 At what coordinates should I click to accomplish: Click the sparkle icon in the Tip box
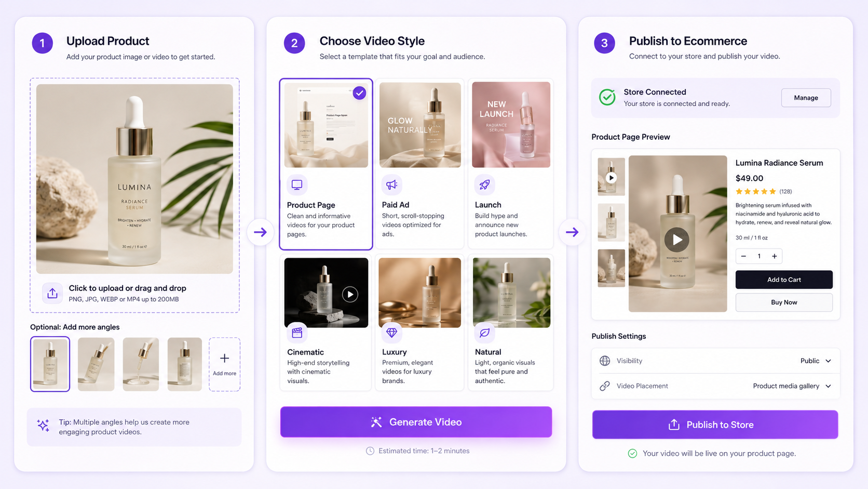click(x=44, y=426)
